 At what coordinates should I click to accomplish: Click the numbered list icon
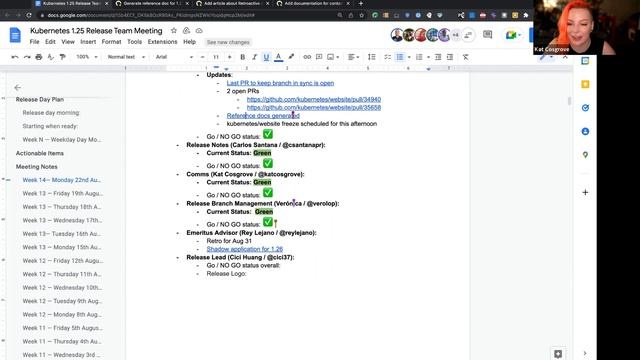pos(419,57)
